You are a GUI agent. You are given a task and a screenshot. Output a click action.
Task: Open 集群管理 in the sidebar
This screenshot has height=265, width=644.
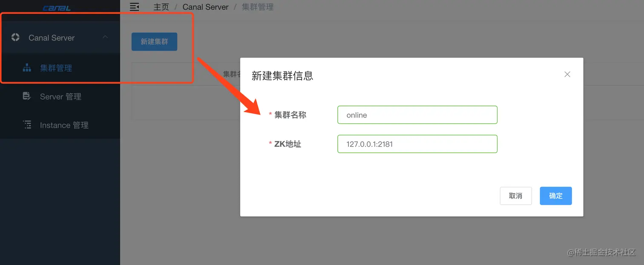click(60, 68)
